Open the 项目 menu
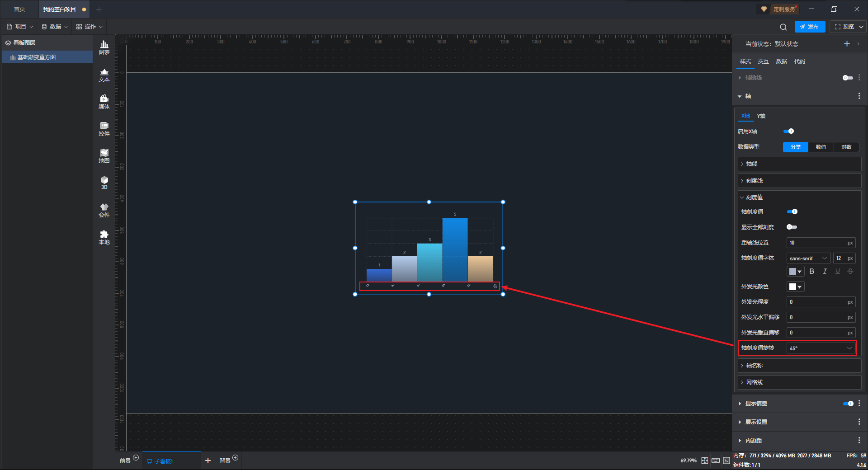Screen dimensions: 868x470 (x=20, y=27)
